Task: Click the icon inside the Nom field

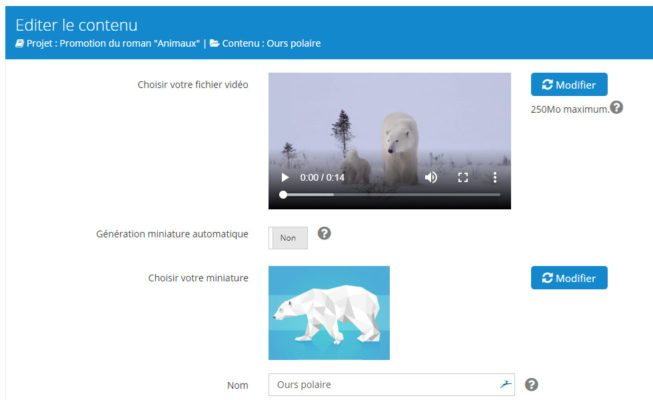Action: [x=506, y=384]
